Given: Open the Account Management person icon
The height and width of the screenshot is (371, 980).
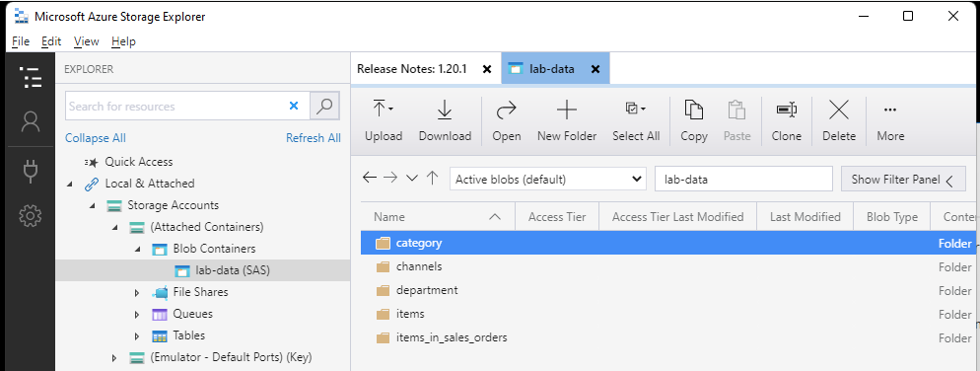Looking at the screenshot, I should click(x=31, y=121).
